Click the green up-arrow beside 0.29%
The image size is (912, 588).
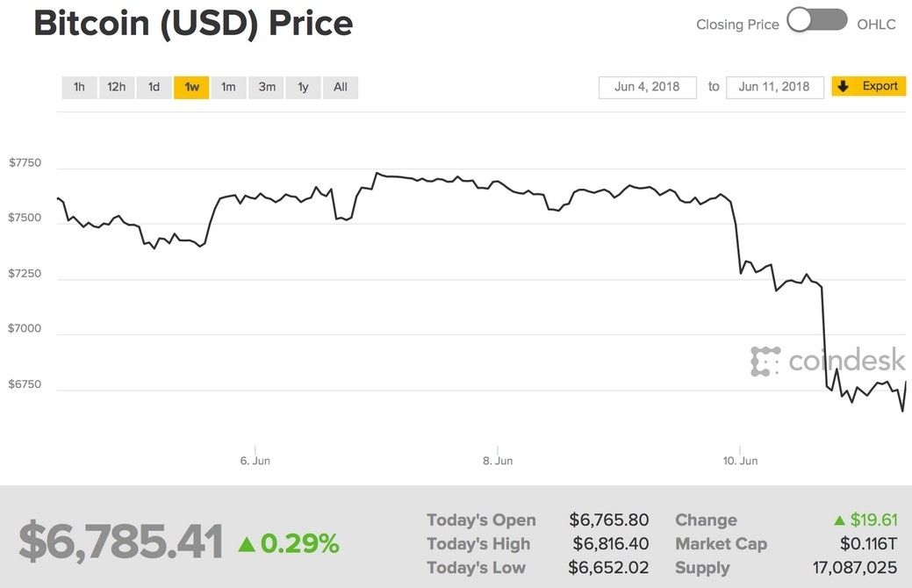(x=247, y=544)
